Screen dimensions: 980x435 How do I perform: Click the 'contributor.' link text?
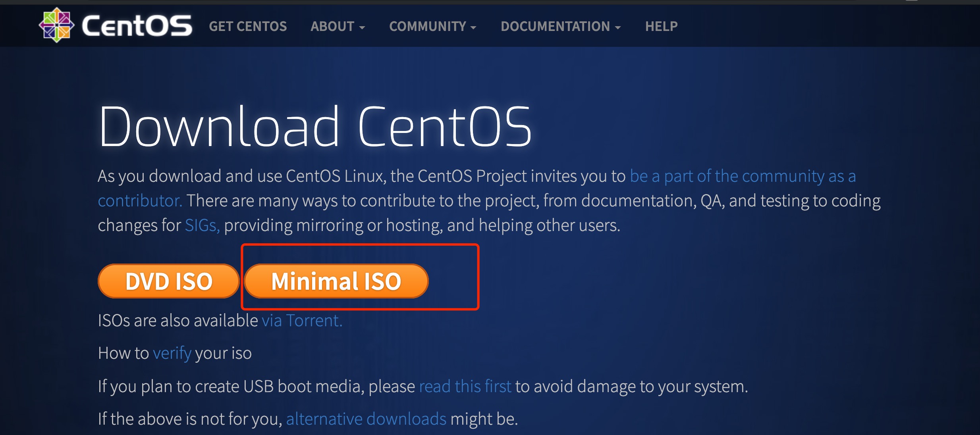[x=140, y=201]
